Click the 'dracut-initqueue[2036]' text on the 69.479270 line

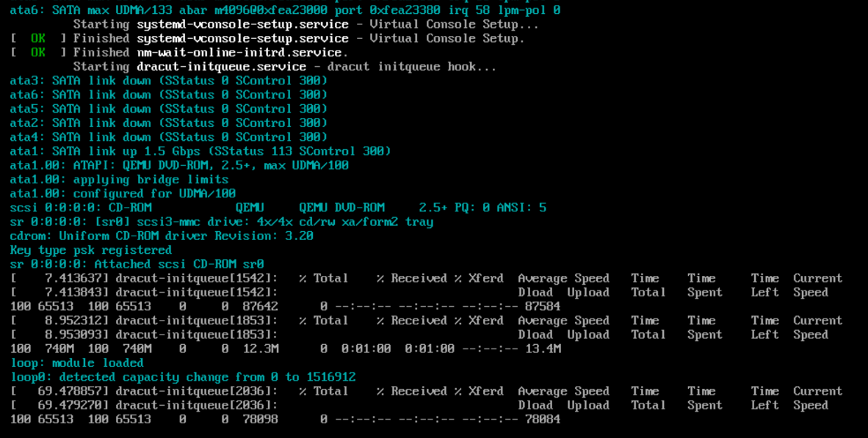pos(197,405)
